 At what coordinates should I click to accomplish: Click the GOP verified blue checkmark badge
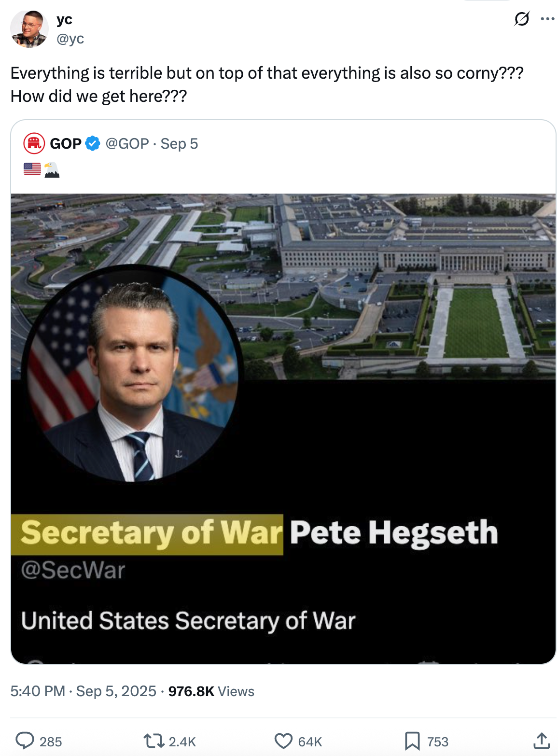[92, 143]
